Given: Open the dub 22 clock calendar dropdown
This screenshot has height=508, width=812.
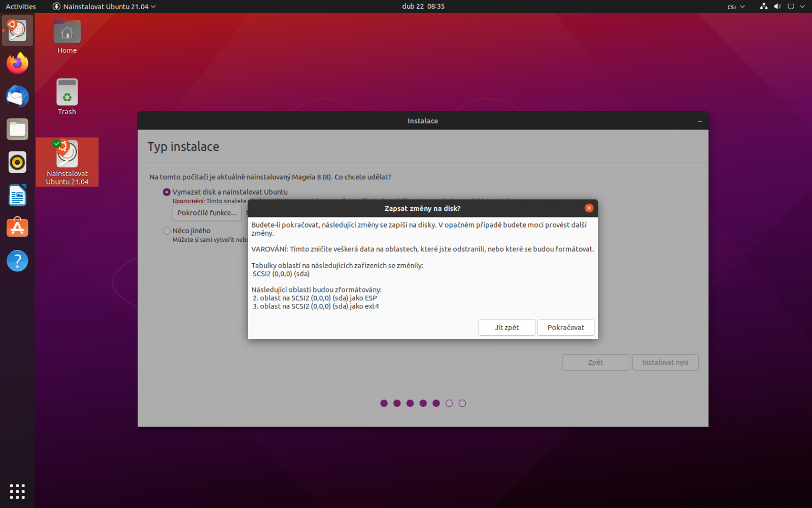Looking at the screenshot, I should point(423,7).
